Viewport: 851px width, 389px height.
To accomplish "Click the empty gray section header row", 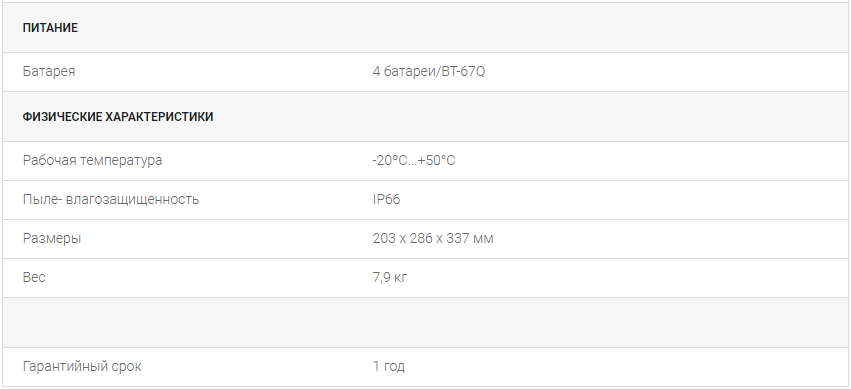I will 426,322.
